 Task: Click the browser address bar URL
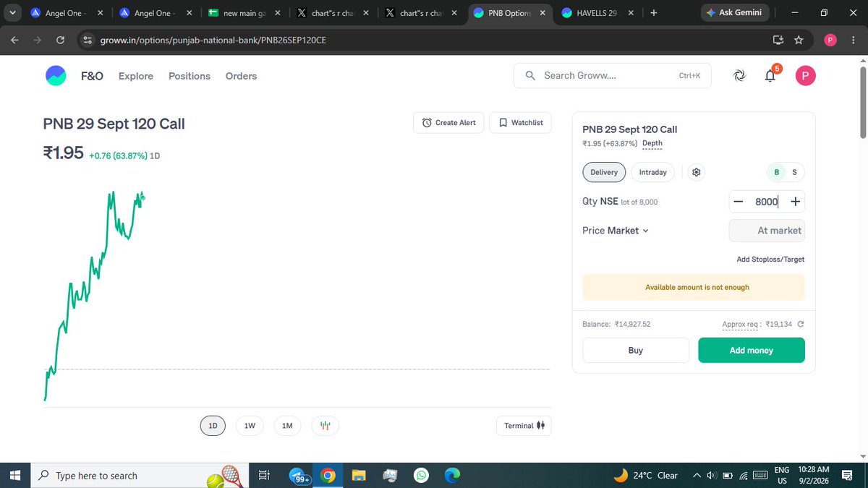coord(213,40)
